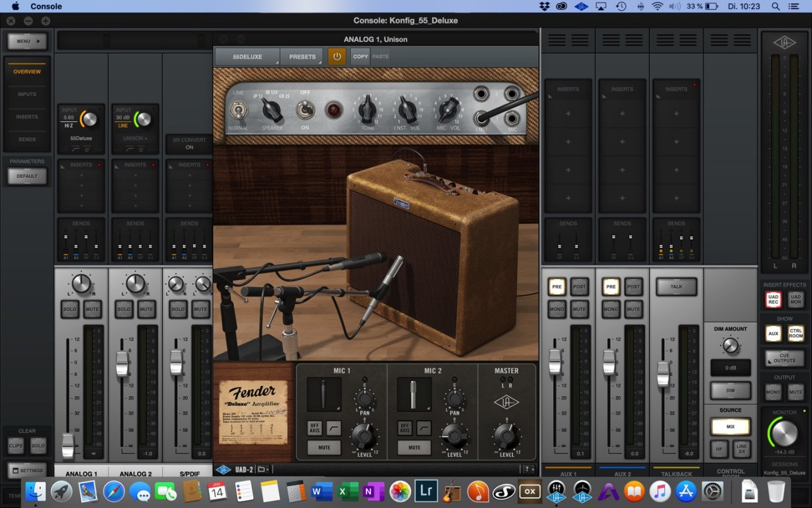Viewport: 812px width, 508px height.
Task: Toggle the plug-in power button
Action: pos(336,57)
